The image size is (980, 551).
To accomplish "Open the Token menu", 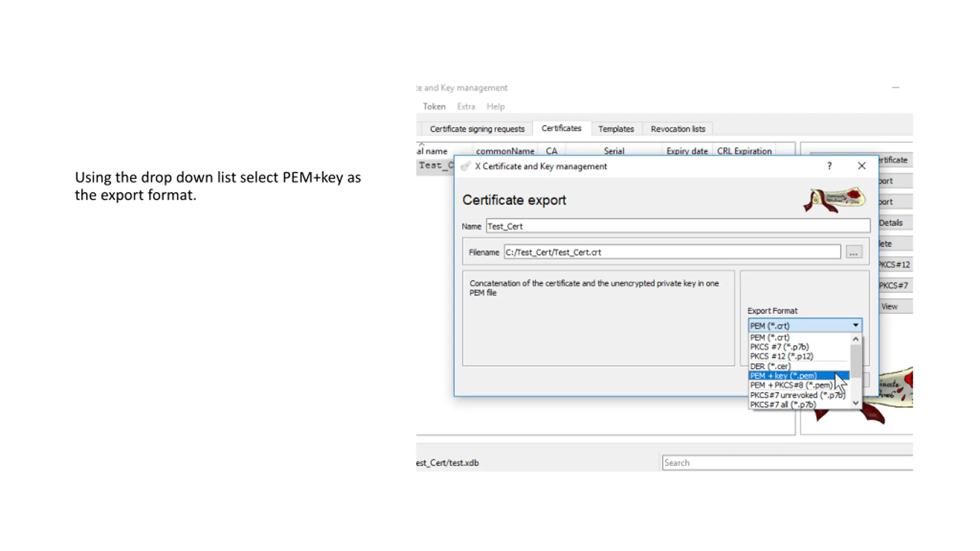I will pyautogui.click(x=434, y=106).
